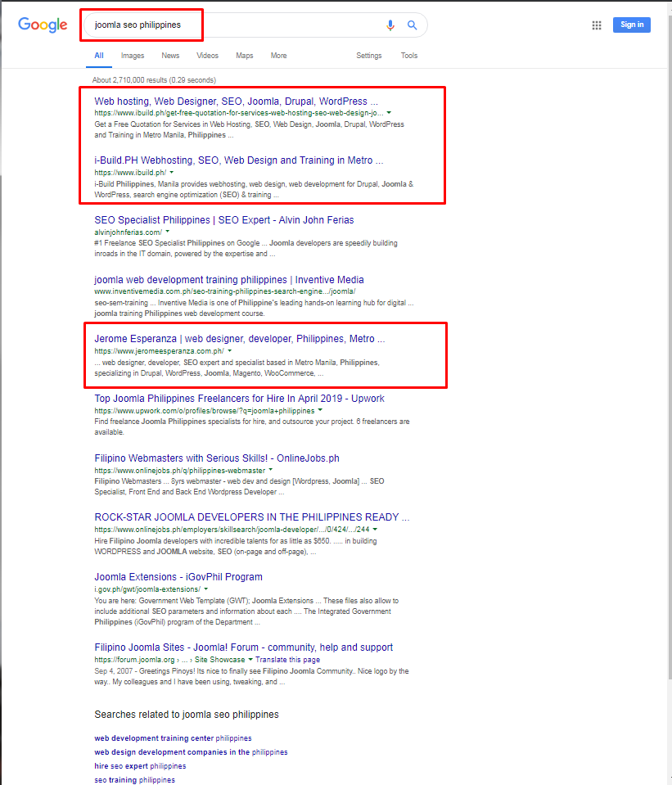Click the magnifying glass search icon

[413, 25]
